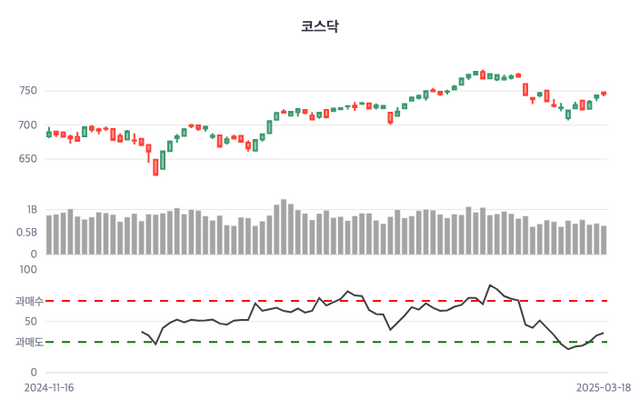640x409 pixels.
Task: Click the rightmost volume bar
Action: point(604,240)
